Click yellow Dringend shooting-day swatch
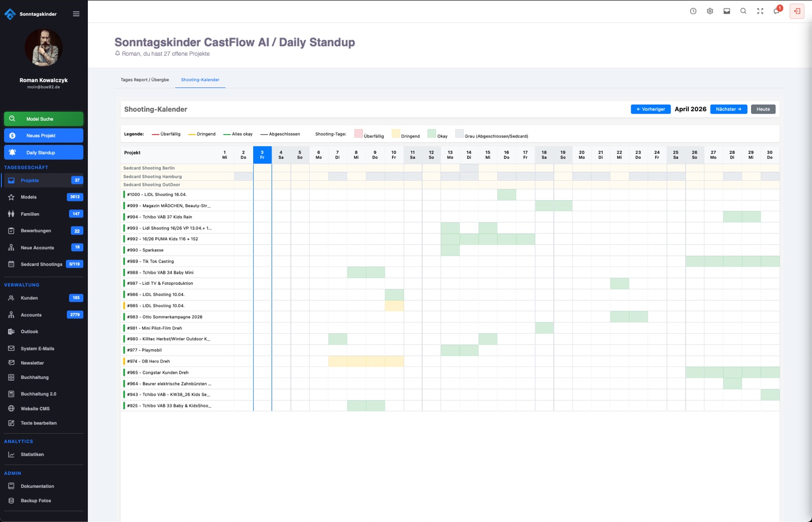812x522 pixels. coord(396,134)
